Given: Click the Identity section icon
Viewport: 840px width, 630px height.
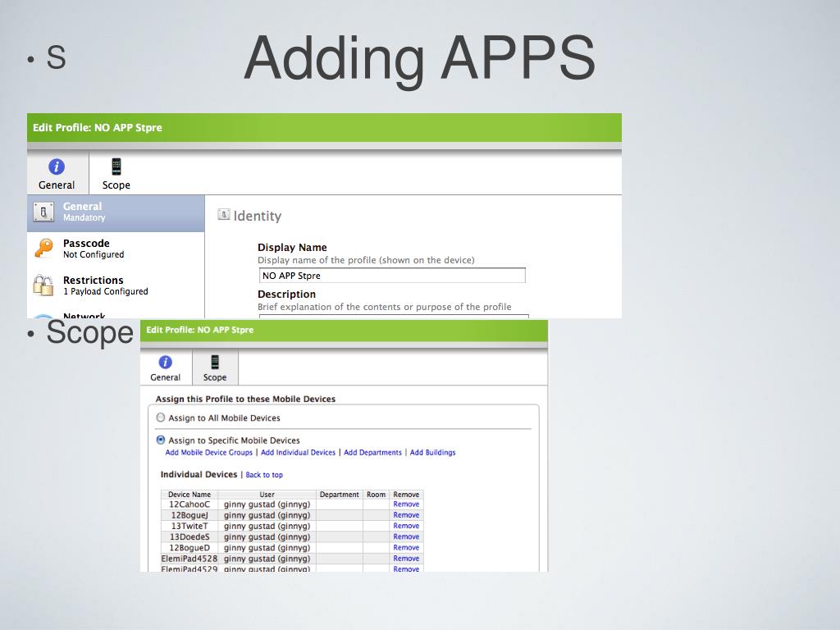Looking at the screenshot, I should tap(224, 214).
